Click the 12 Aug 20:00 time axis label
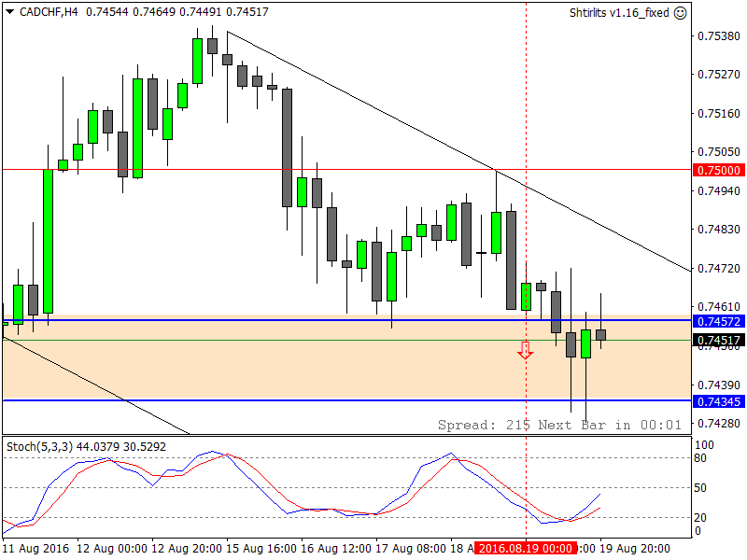This screenshot has width=747, height=560. (187, 548)
